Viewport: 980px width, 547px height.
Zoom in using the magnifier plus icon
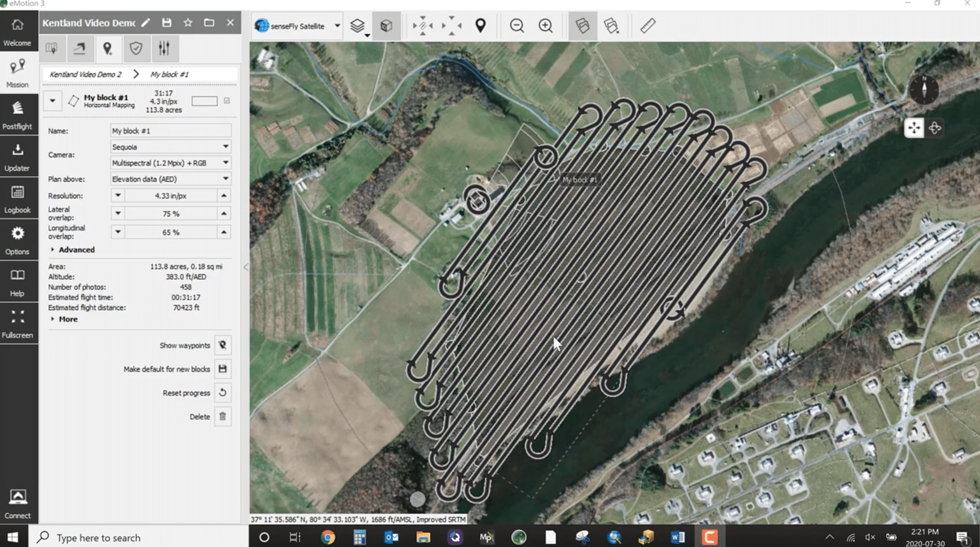(x=545, y=26)
